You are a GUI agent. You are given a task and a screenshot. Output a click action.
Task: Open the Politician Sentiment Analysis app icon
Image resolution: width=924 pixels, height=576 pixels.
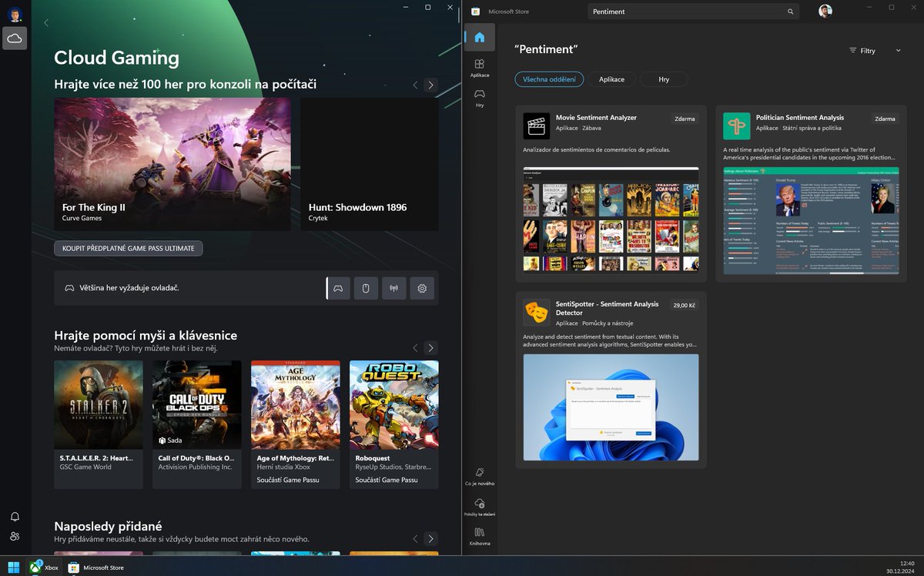pyautogui.click(x=736, y=126)
